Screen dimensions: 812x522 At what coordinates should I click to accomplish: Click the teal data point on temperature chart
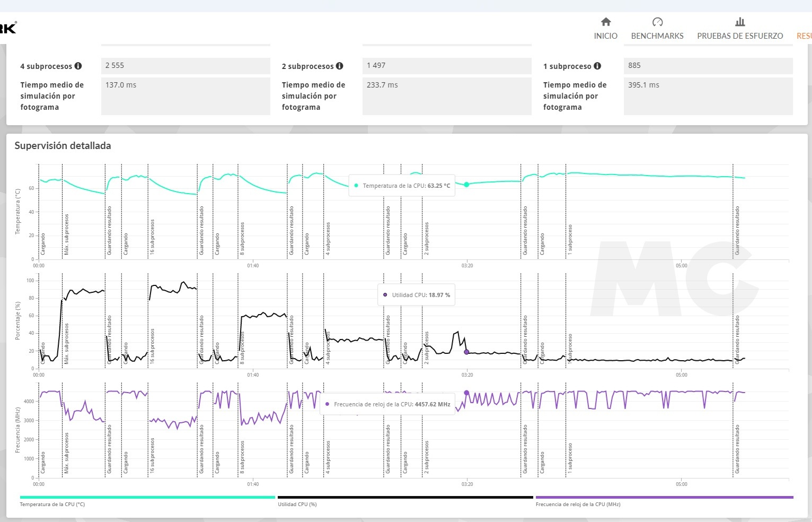466,185
